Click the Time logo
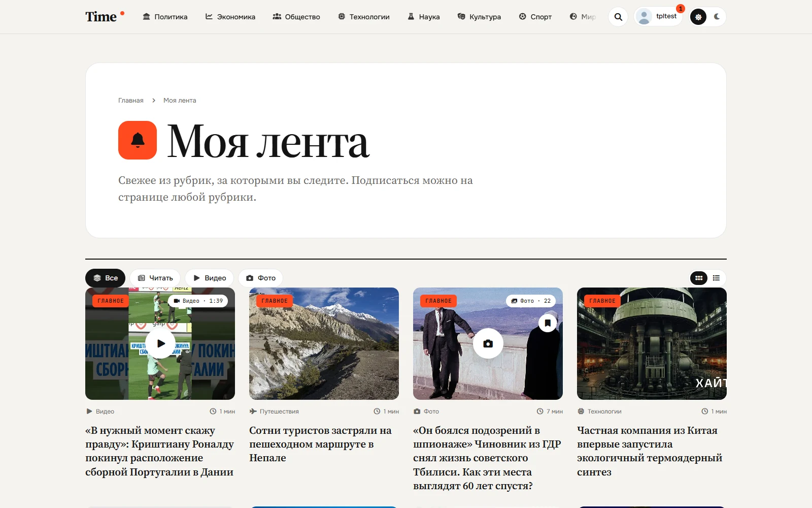This screenshot has height=508, width=812. click(105, 16)
